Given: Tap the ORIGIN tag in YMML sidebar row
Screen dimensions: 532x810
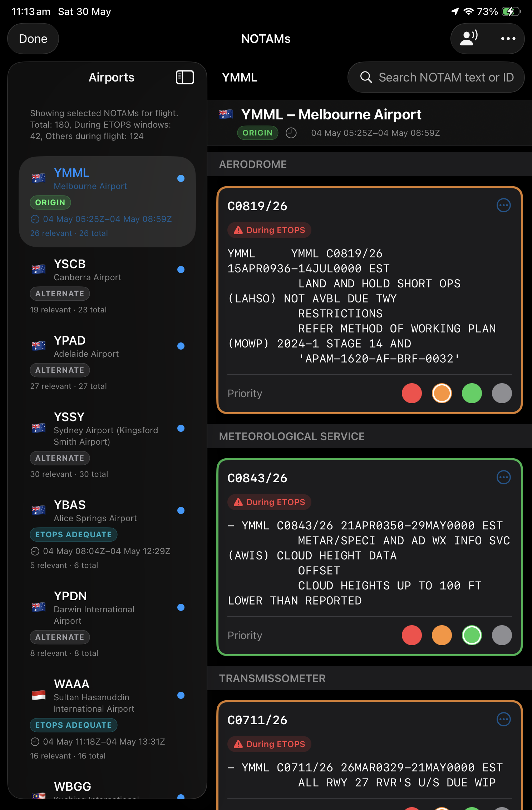Looking at the screenshot, I should (50, 203).
